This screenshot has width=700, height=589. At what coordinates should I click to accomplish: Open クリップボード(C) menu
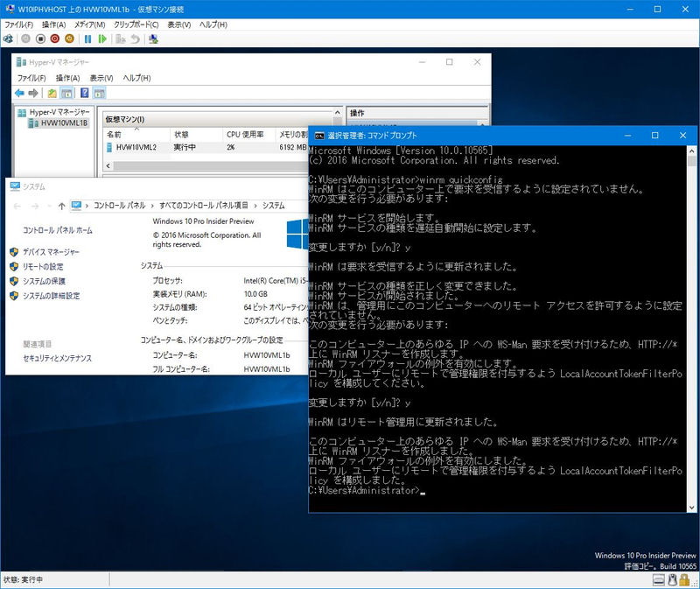(x=136, y=25)
